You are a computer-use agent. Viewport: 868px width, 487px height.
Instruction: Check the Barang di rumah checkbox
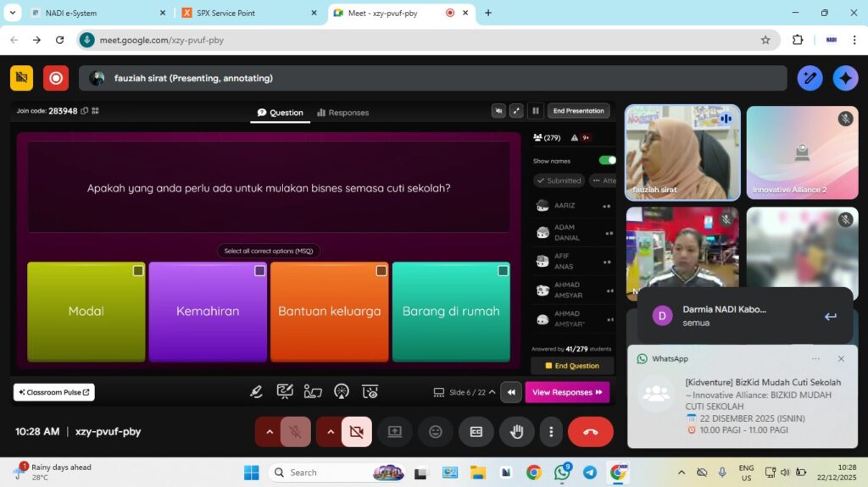click(x=503, y=271)
